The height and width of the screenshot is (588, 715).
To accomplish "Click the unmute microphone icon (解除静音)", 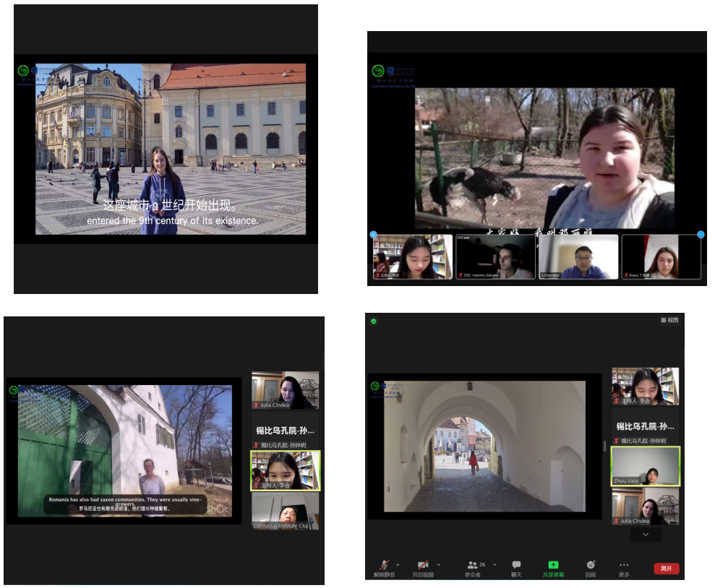I will [x=384, y=565].
